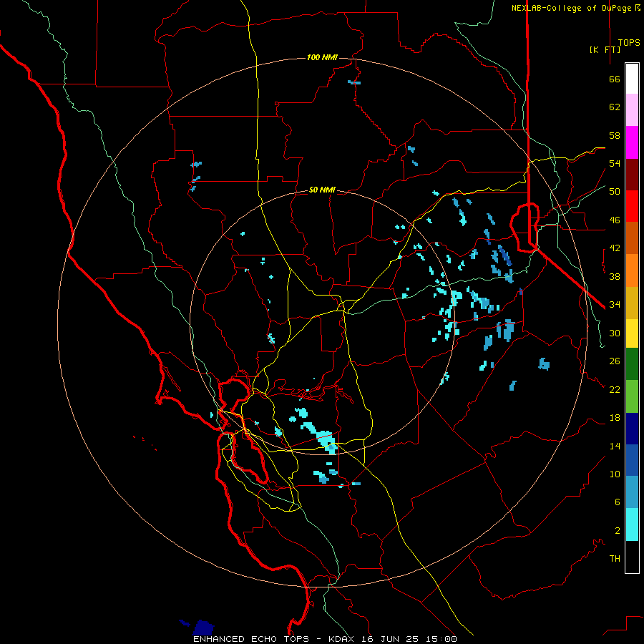Click the legend value "26"

coord(615,361)
